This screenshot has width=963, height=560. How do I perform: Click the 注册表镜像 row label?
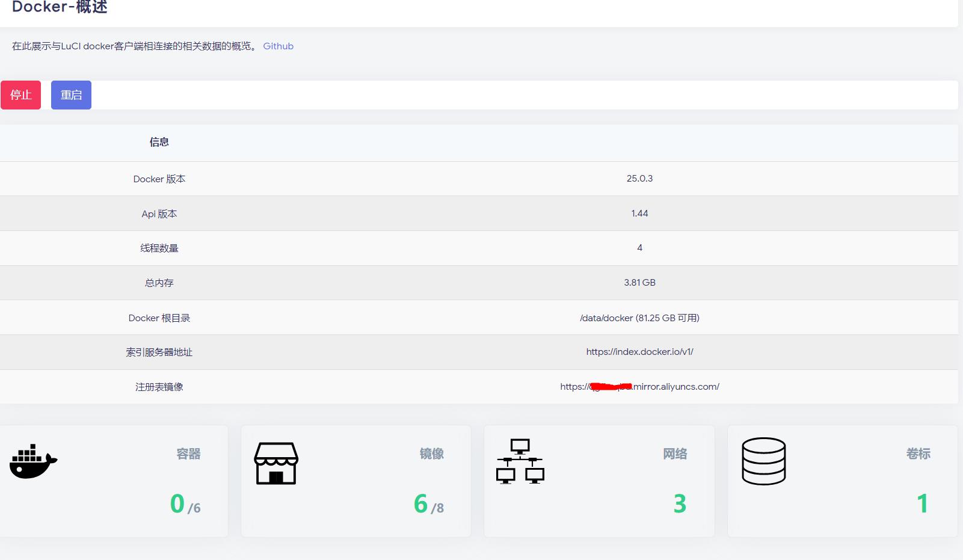pos(159,387)
